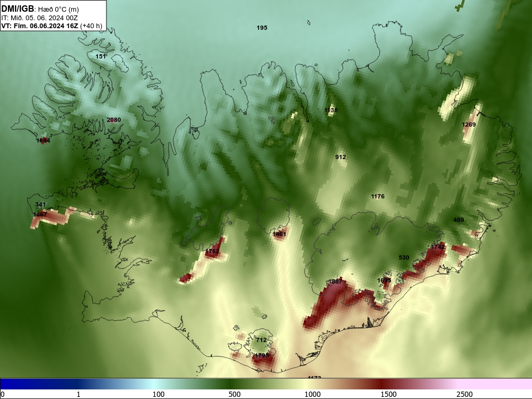Click the value 151 in the Westfjords

pyautogui.click(x=101, y=56)
